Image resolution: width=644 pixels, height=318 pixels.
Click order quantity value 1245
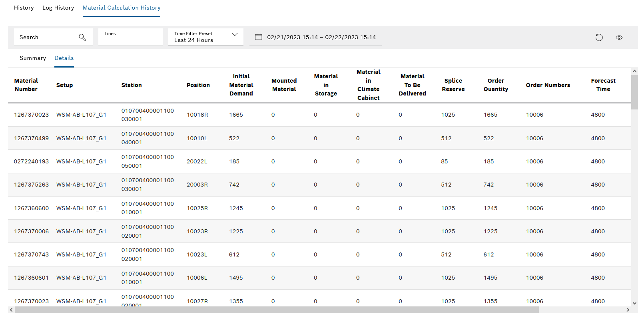click(490, 208)
